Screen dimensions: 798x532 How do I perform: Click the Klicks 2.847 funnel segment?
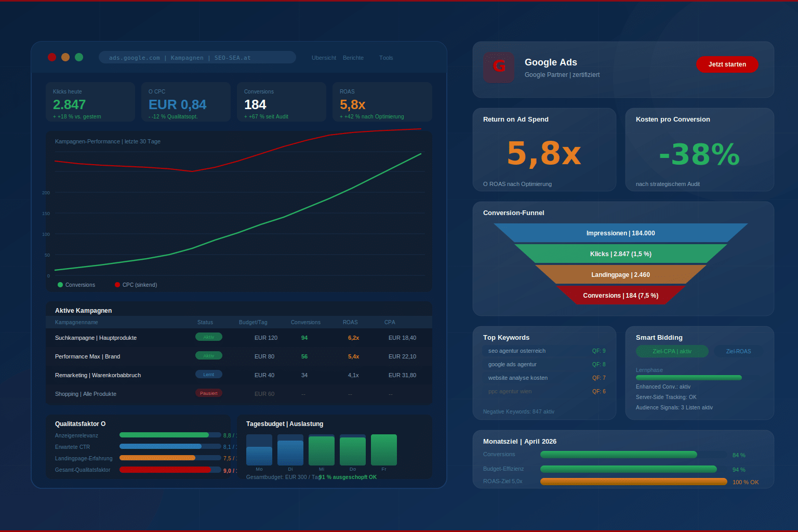pos(621,254)
